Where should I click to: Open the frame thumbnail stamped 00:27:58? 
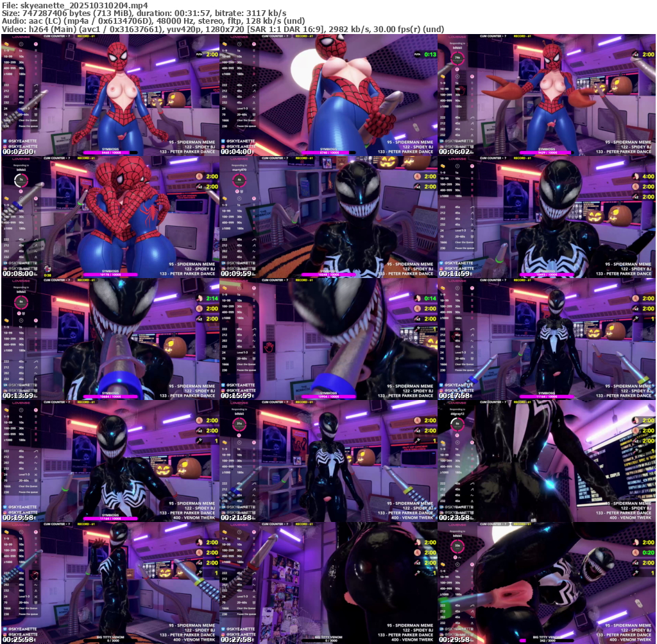click(x=328, y=583)
